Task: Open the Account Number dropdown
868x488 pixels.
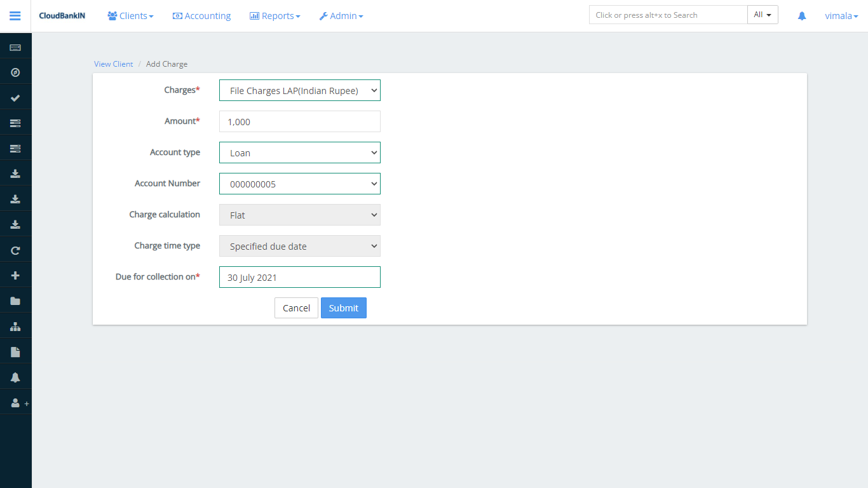Action: tap(299, 184)
